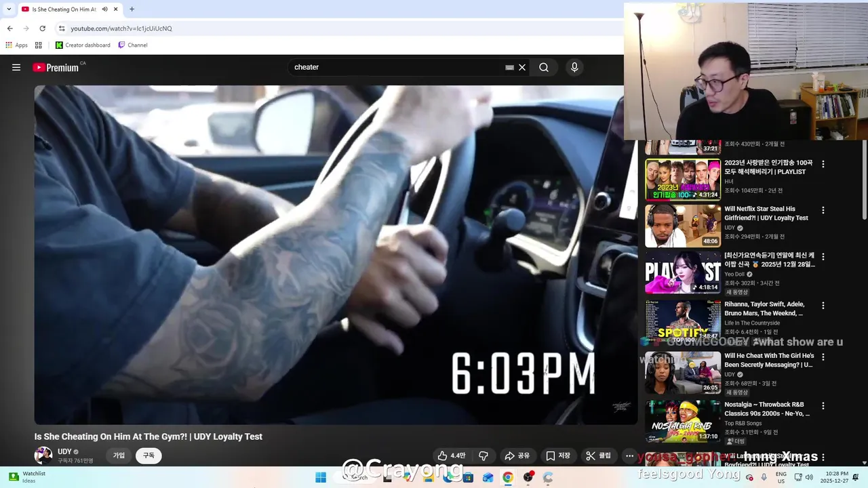Mute the tab via its speaker icon
This screenshot has width=868, height=488.
tap(104, 9)
